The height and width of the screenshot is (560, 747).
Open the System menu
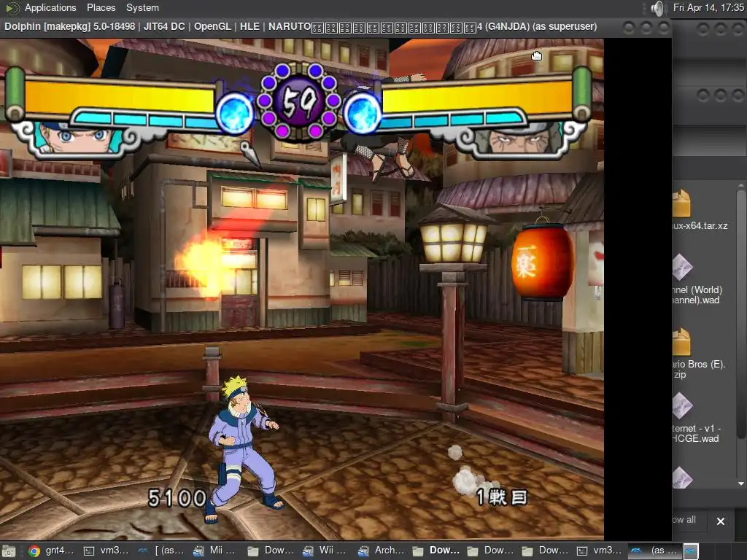pos(142,7)
